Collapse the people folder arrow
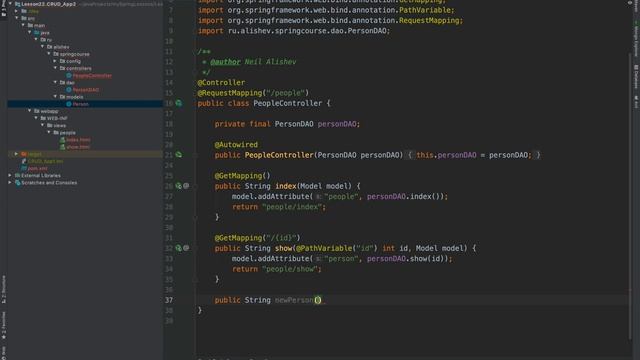The image size is (640, 360). coord(49,132)
